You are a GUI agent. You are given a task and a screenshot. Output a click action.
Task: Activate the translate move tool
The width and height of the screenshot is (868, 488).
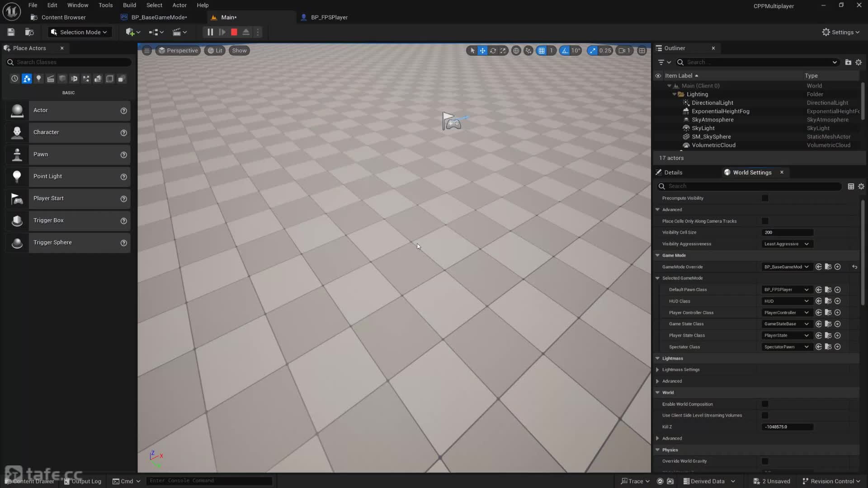[x=482, y=51]
